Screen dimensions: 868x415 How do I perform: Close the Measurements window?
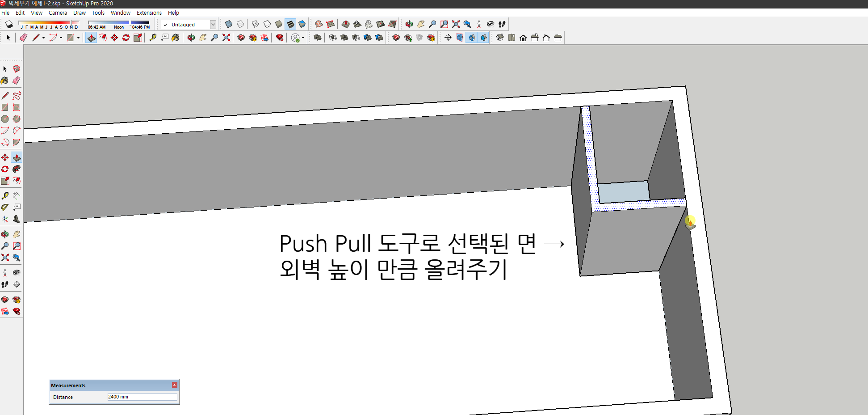click(174, 385)
